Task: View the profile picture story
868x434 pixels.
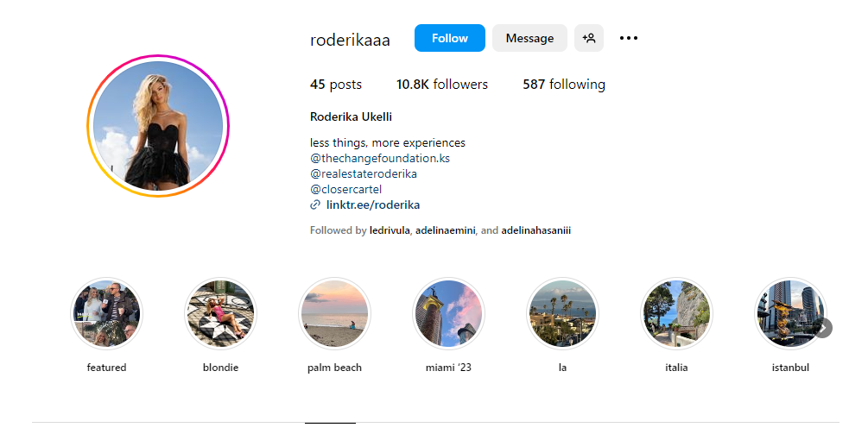Action: pos(158,125)
